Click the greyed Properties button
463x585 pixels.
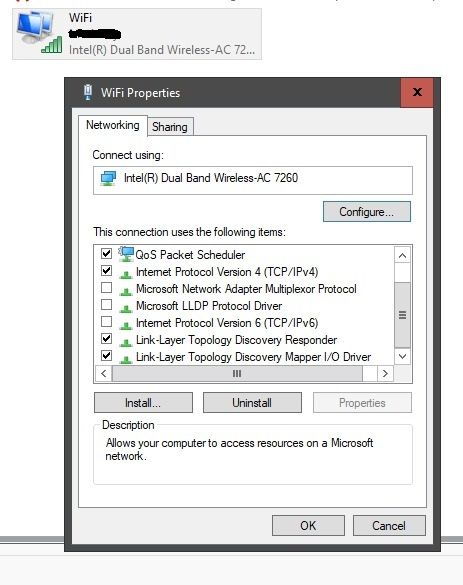(362, 403)
